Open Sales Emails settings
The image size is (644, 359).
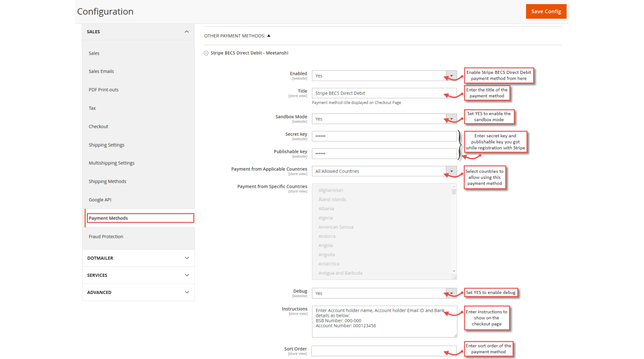point(101,71)
